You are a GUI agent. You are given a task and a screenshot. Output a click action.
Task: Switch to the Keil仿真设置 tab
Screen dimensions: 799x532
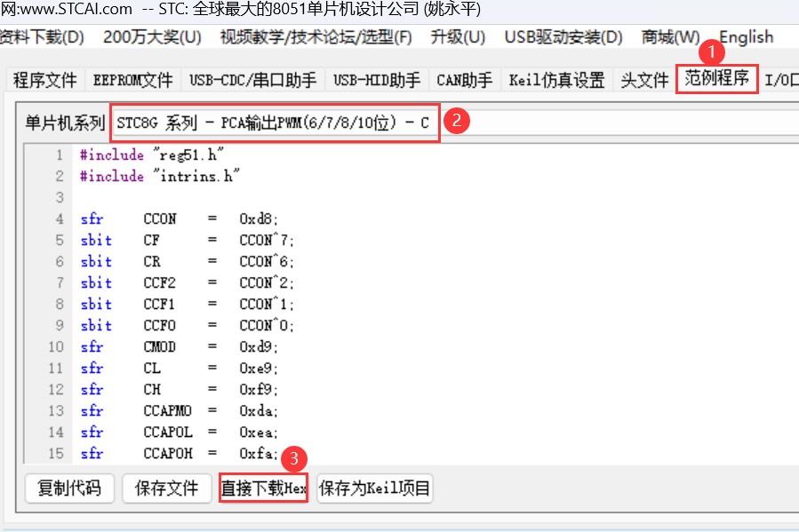point(556,80)
